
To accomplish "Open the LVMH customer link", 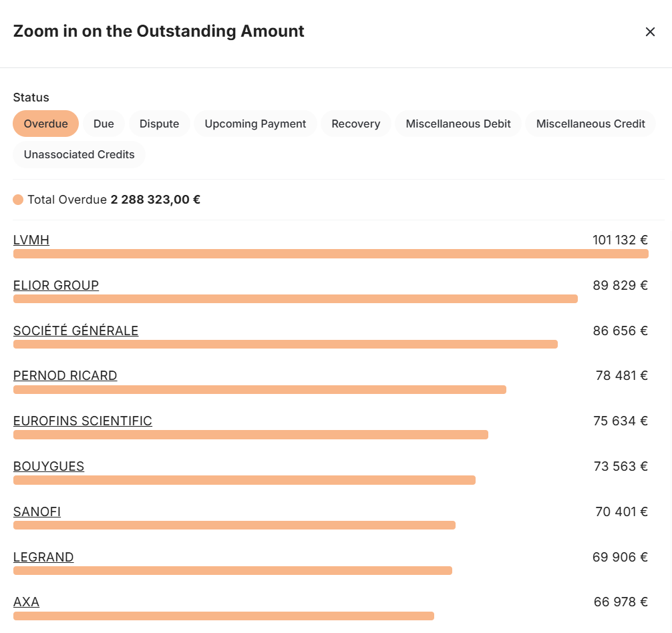I will tap(31, 240).
